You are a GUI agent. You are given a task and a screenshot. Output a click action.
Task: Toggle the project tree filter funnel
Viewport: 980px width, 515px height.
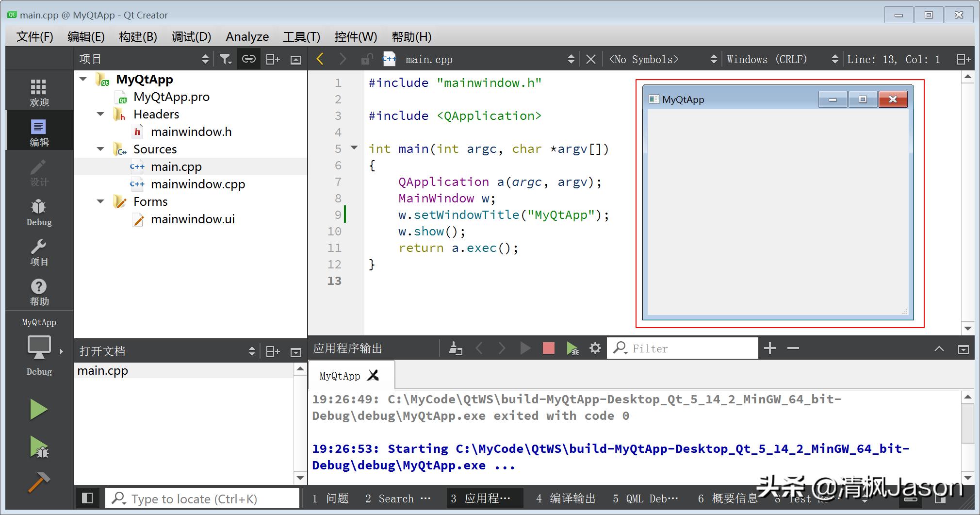click(x=225, y=58)
